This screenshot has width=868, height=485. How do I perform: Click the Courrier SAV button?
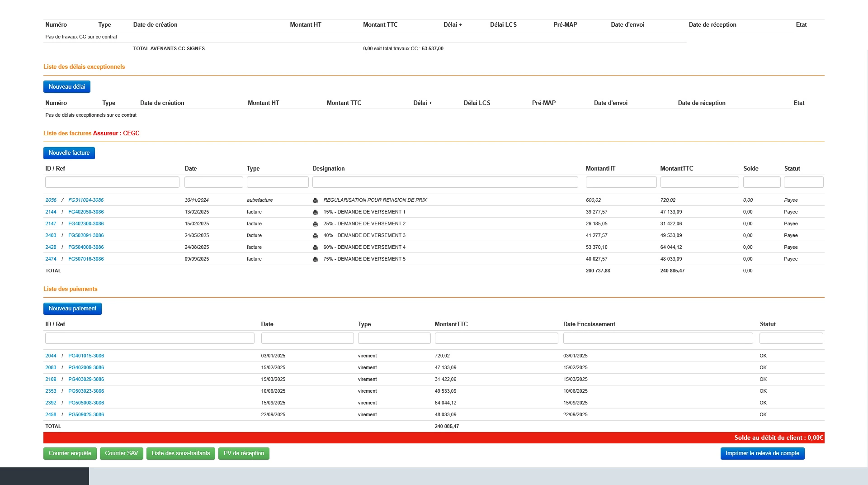click(x=122, y=453)
